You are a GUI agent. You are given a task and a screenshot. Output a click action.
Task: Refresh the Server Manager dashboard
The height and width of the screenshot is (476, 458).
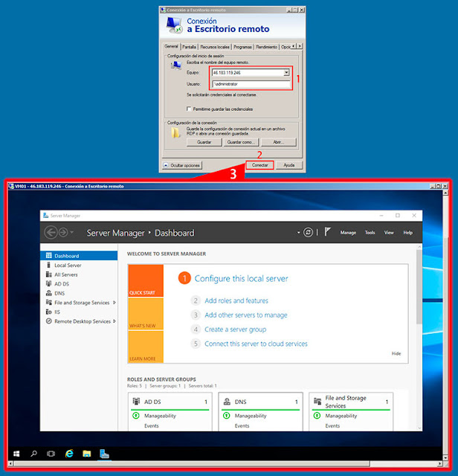(x=308, y=233)
